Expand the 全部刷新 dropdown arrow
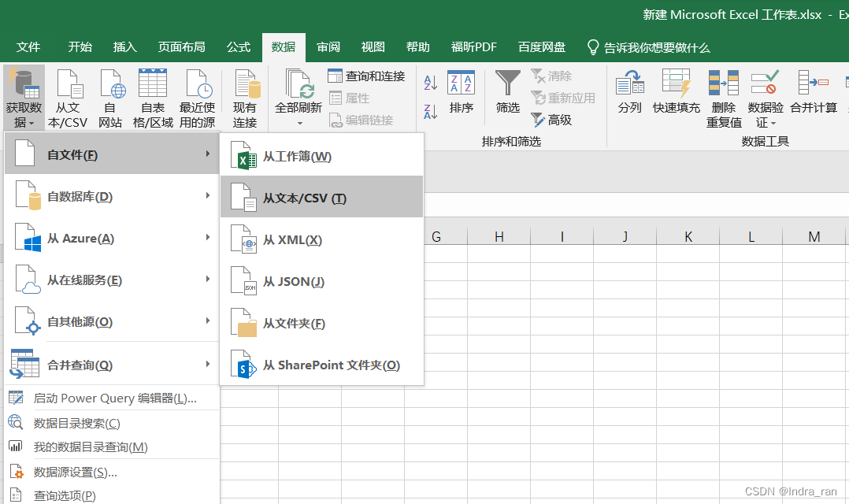 pyautogui.click(x=299, y=124)
